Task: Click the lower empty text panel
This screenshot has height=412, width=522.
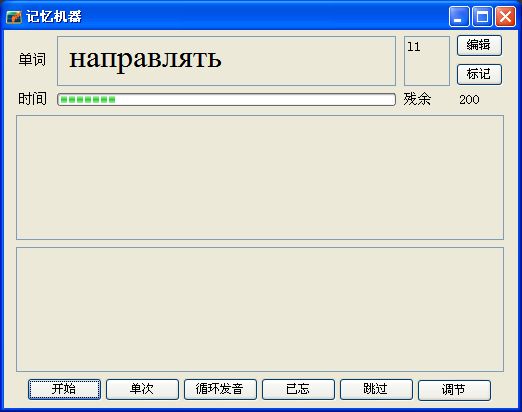Action: pos(260,309)
